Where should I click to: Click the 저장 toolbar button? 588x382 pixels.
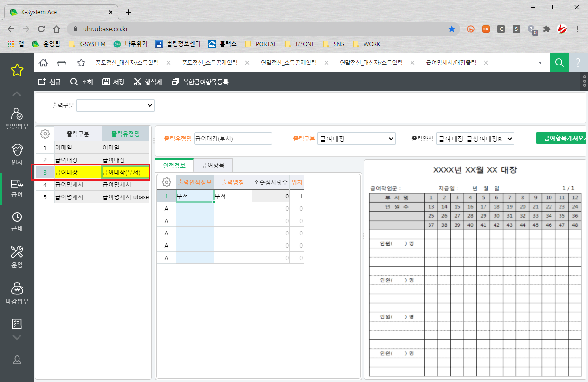click(113, 82)
